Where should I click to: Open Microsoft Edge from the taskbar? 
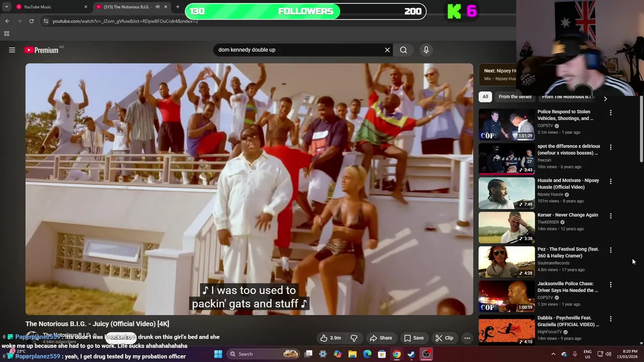point(367,354)
